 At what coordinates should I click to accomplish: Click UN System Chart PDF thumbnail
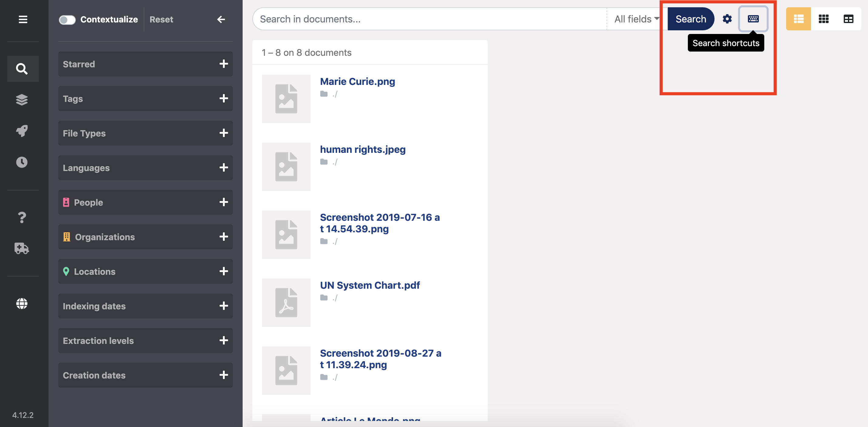tap(286, 303)
